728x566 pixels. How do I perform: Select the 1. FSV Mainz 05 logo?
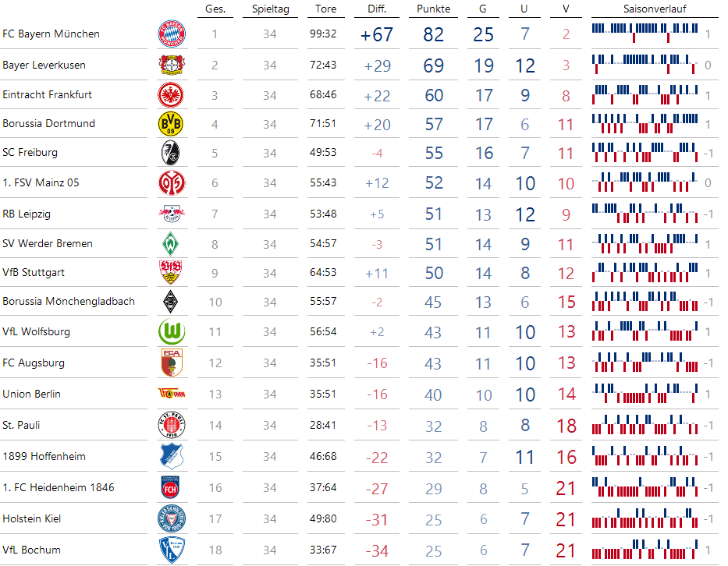click(173, 182)
